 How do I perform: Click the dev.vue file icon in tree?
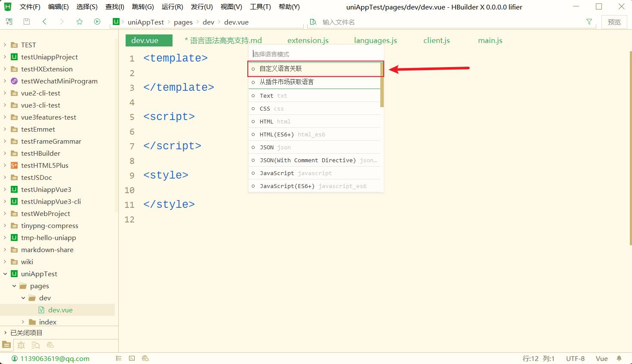coord(41,310)
